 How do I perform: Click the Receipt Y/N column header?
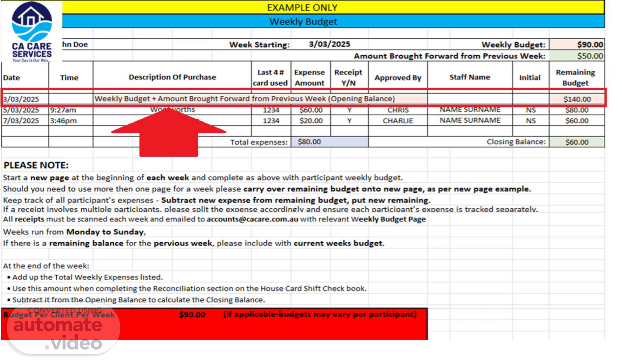(x=348, y=78)
